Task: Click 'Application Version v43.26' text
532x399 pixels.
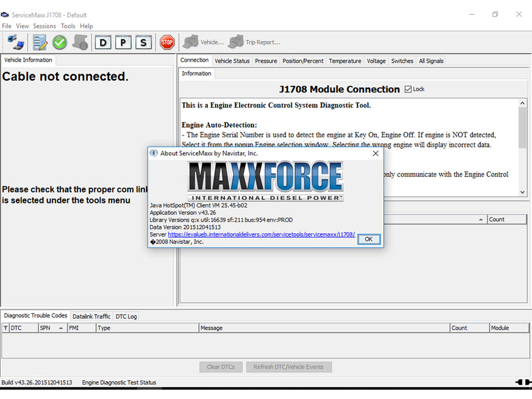Action: tap(183, 213)
